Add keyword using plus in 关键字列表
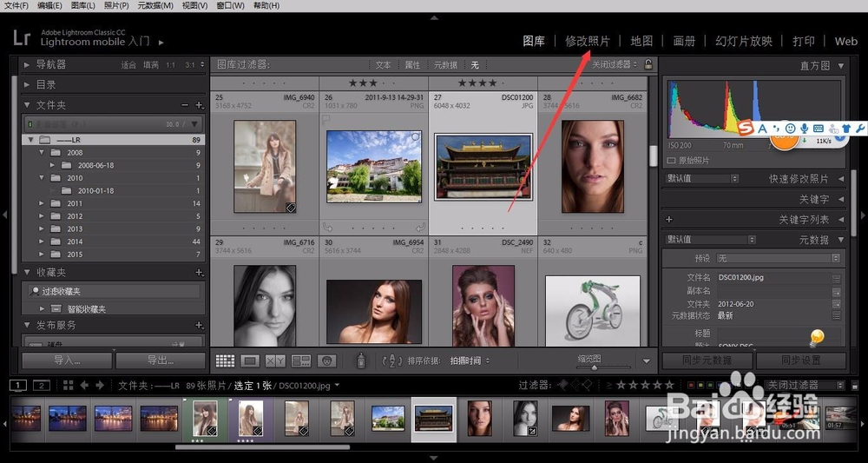The image size is (868, 463). coord(668,219)
